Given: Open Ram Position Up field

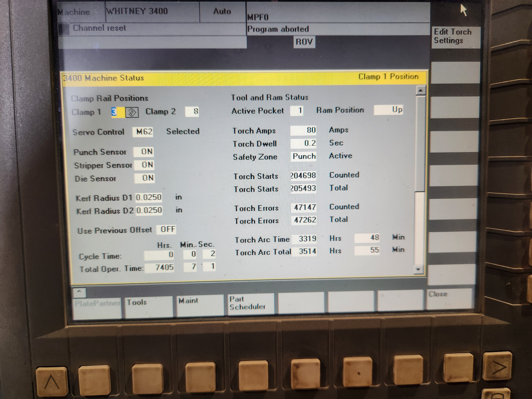Looking at the screenshot, I should 388,110.
